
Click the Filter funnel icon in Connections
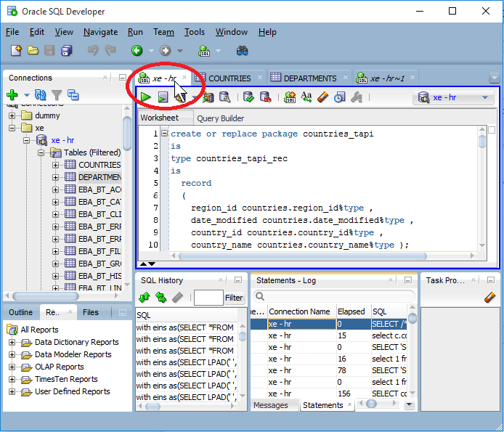(x=57, y=95)
